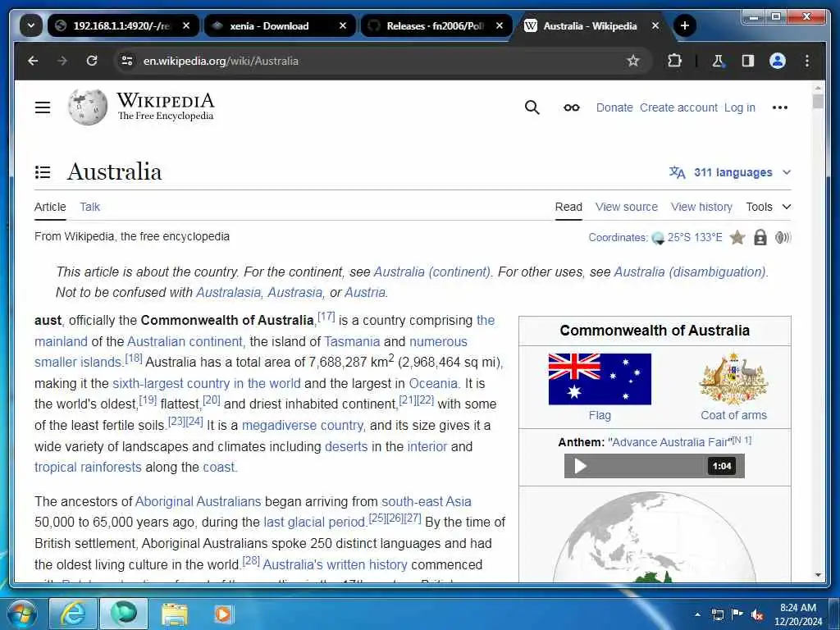Click the page vertical scrollbar thumb
This screenshot has height=630, width=840.
tap(818, 102)
